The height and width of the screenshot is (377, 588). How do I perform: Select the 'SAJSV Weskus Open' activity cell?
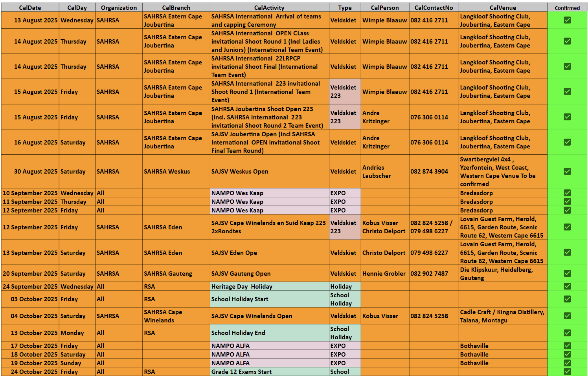(269, 171)
